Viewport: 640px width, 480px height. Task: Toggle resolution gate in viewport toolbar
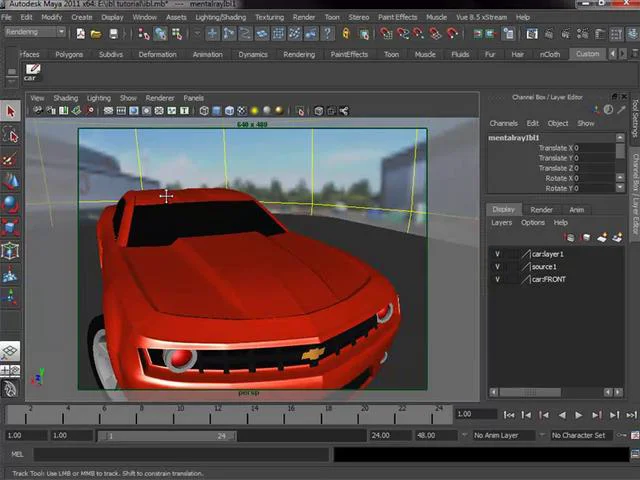(x=133, y=111)
